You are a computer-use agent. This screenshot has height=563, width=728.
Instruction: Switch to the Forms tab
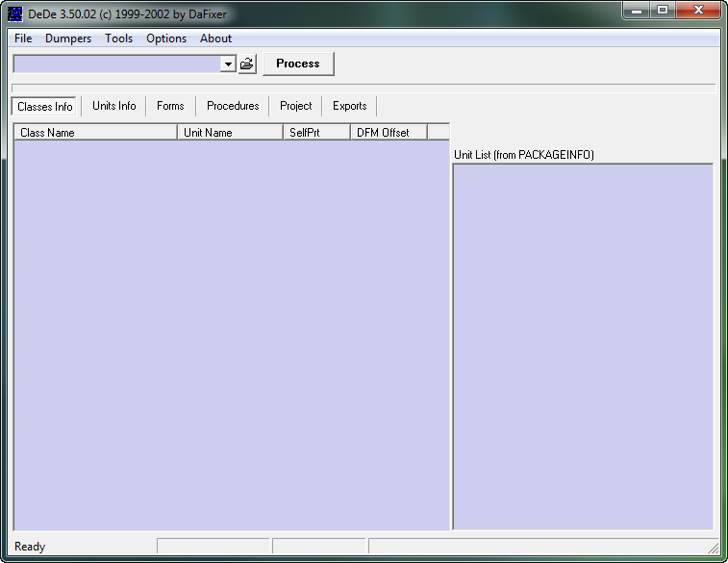(170, 106)
